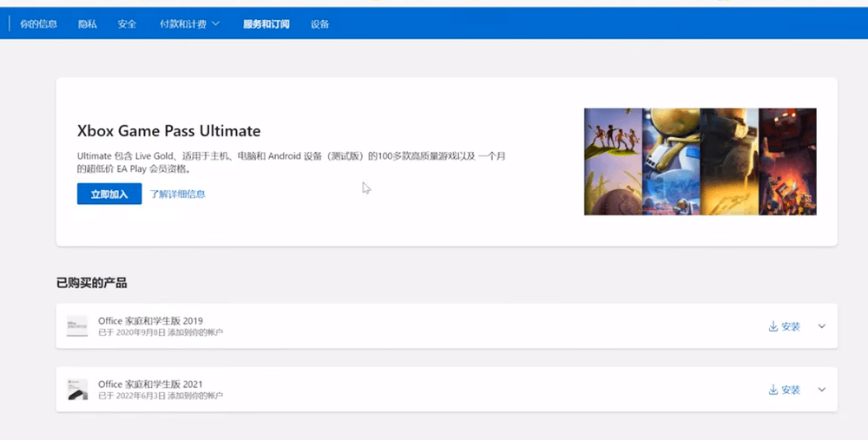Go to the 安全 tab

[x=128, y=24]
